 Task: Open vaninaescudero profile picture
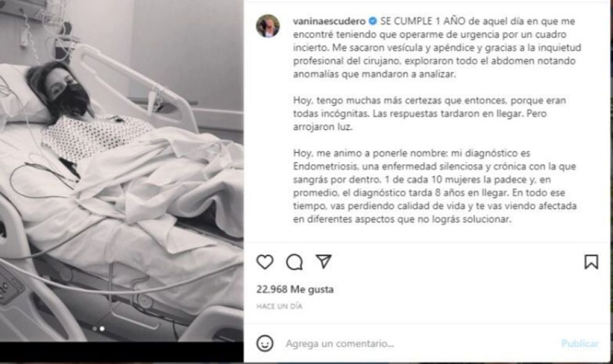(x=268, y=26)
